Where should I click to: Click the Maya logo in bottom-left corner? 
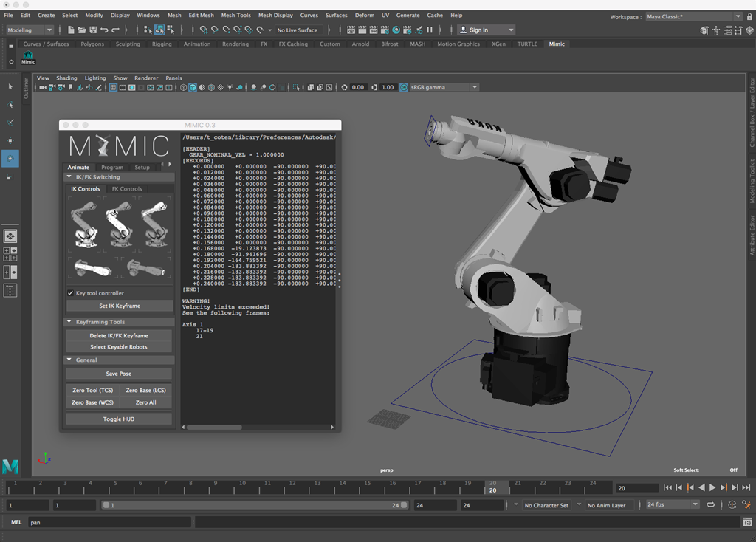[x=10, y=467]
